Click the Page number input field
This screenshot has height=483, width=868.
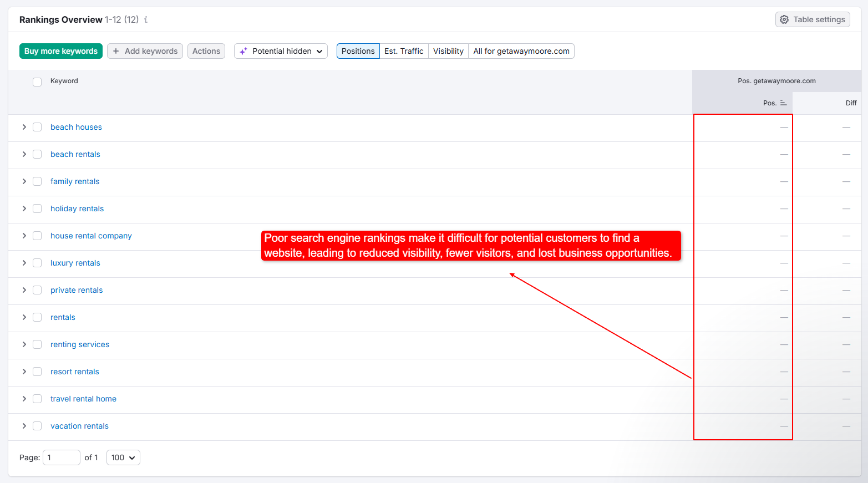point(61,457)
